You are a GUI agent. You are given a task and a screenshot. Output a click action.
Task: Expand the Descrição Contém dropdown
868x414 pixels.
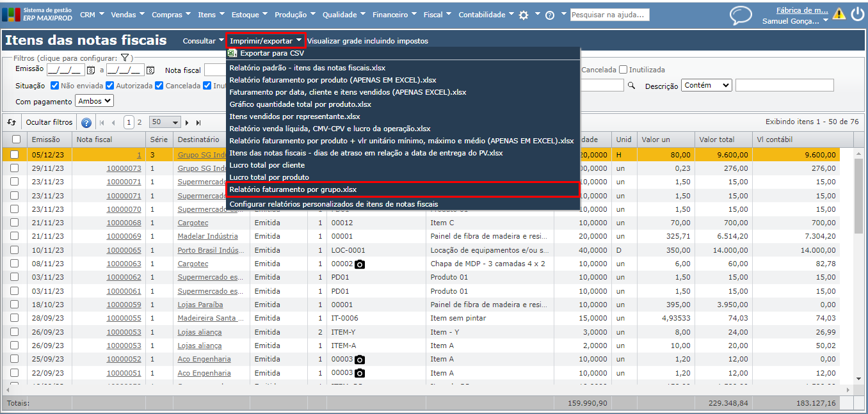706,85
